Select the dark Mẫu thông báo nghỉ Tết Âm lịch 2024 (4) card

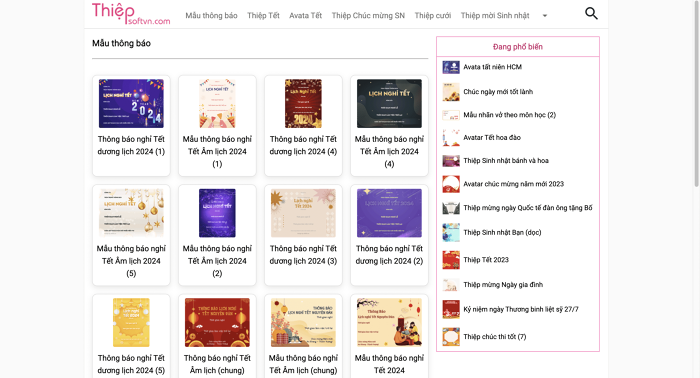pos(389,125)
